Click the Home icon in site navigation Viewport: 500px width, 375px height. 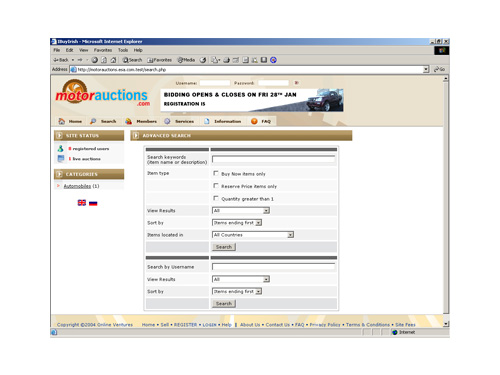click(x=62, y=121)
